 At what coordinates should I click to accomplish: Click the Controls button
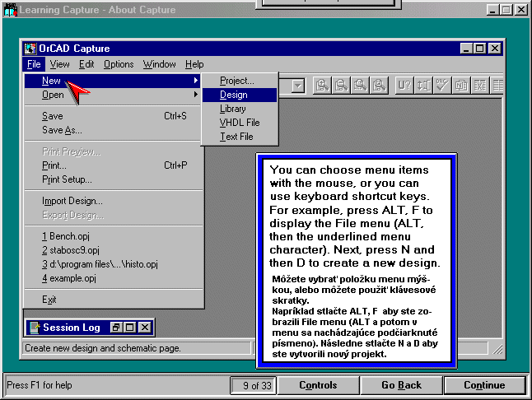click(x=317, y=385)
